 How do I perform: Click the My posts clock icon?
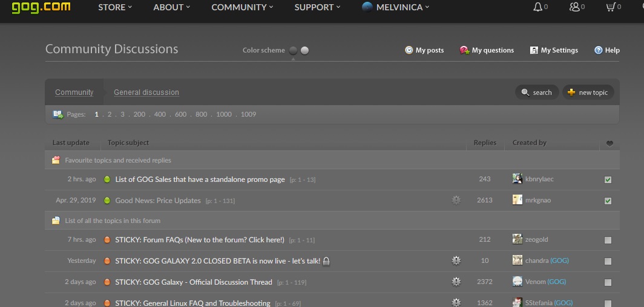click(409, 50)
